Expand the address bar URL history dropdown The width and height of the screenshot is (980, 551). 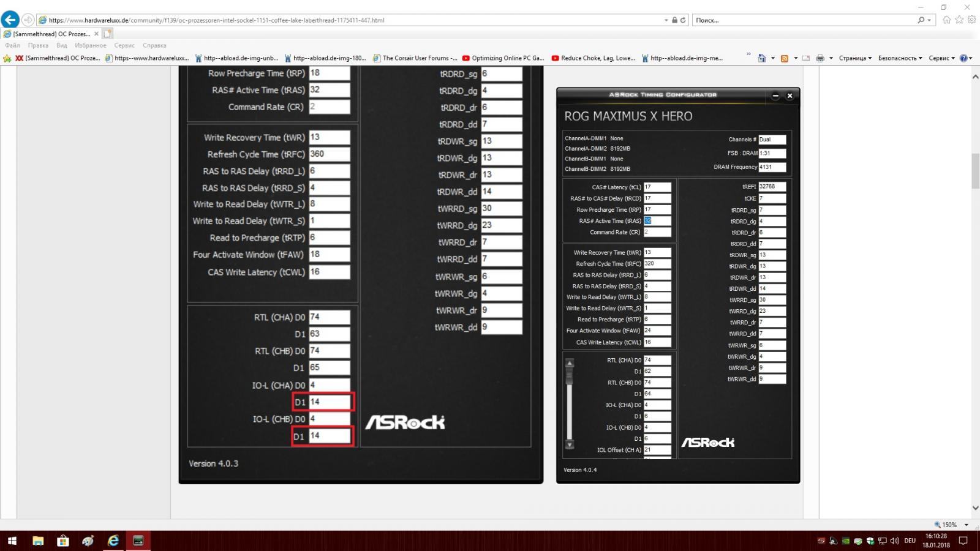666,20
